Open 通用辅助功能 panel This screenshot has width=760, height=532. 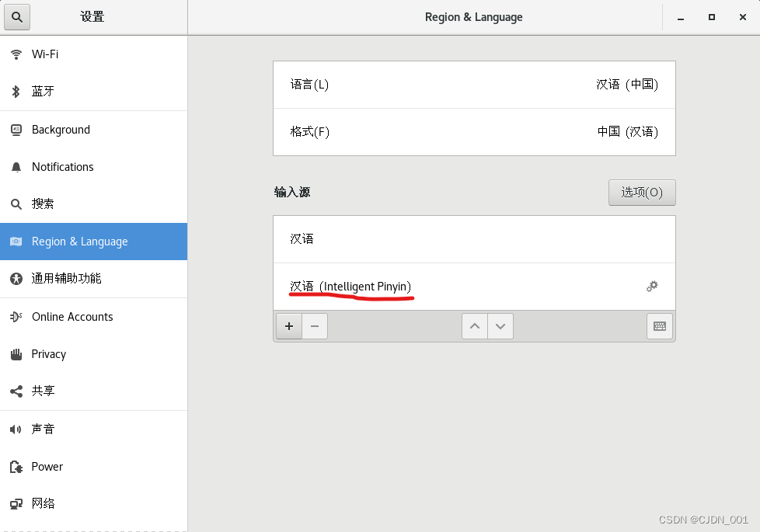(93, 279)
